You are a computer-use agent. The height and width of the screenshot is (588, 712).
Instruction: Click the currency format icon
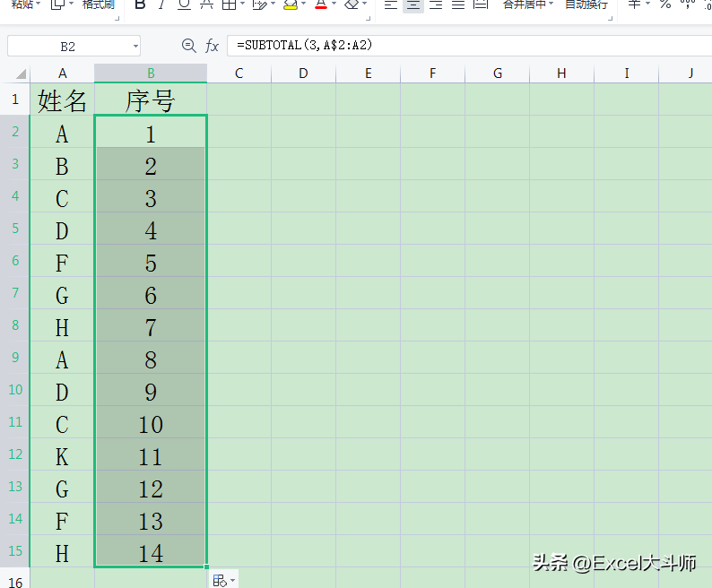[634, 5]
